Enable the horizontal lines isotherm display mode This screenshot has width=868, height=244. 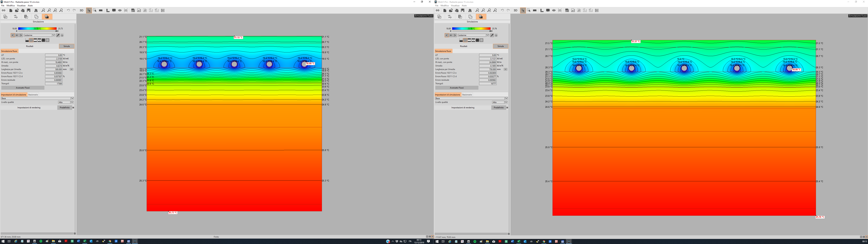31,40
